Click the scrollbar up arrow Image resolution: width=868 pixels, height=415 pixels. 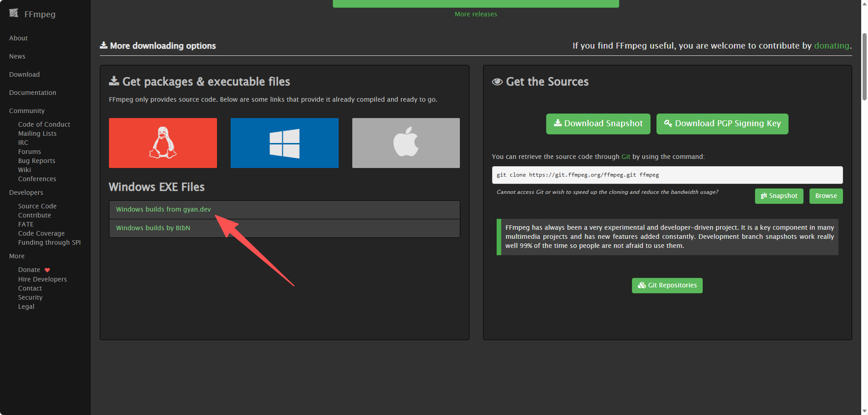864,4
